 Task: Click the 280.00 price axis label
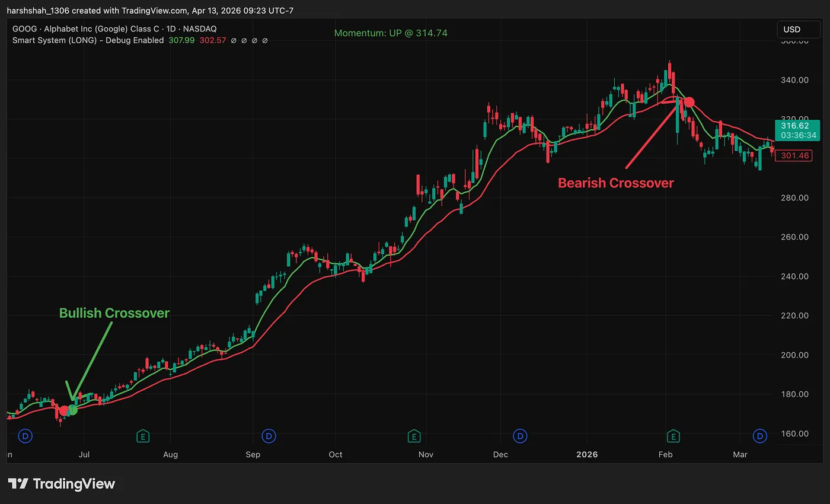click(x=795, y=197)
